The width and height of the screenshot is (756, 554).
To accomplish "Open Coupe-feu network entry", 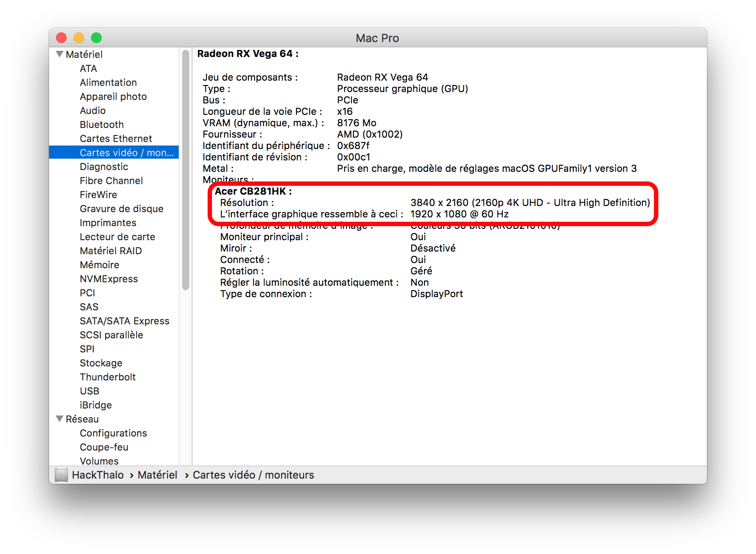I will (x=104, y=447).
